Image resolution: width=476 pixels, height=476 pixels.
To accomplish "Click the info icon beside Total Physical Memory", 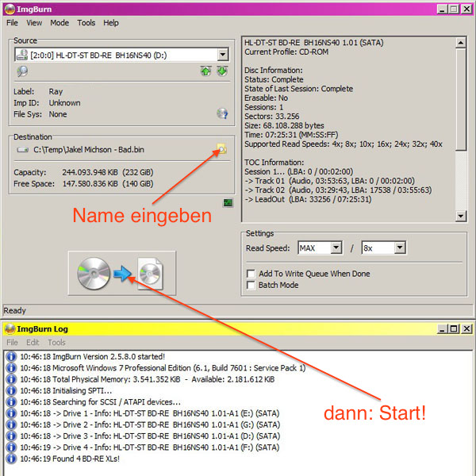I will (x=11, y=379).
